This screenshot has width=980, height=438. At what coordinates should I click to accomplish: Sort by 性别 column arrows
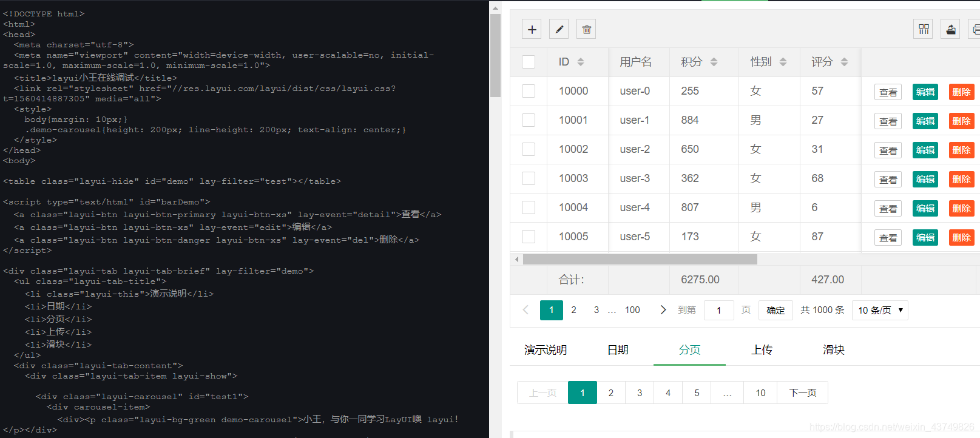[783, 62]
